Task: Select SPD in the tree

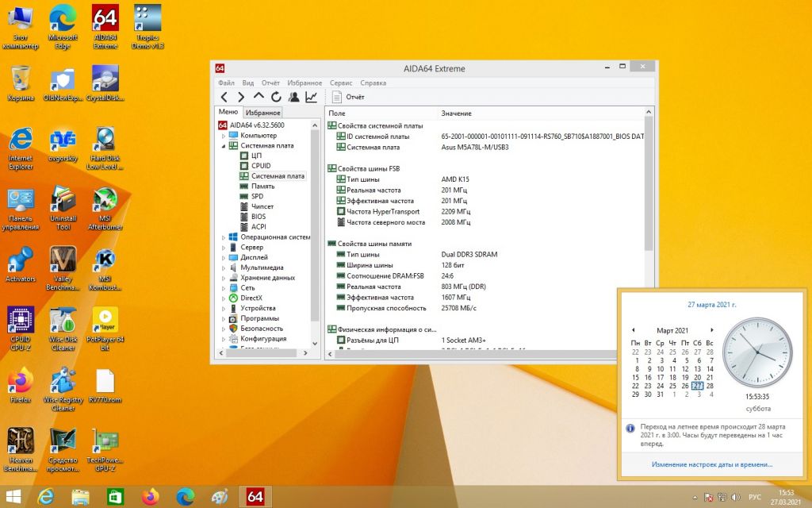Action: [x=257, y=197]
